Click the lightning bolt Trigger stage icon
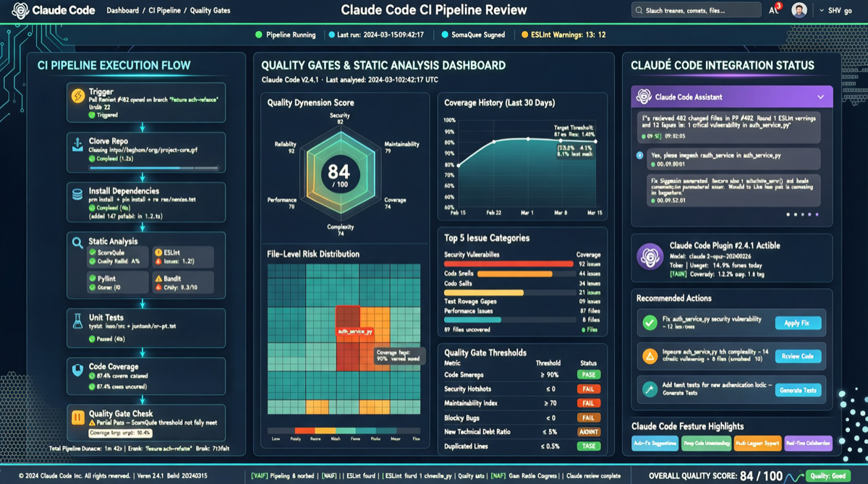The height and width of the screenshot is (484, 868). click(x=77, y=96)
